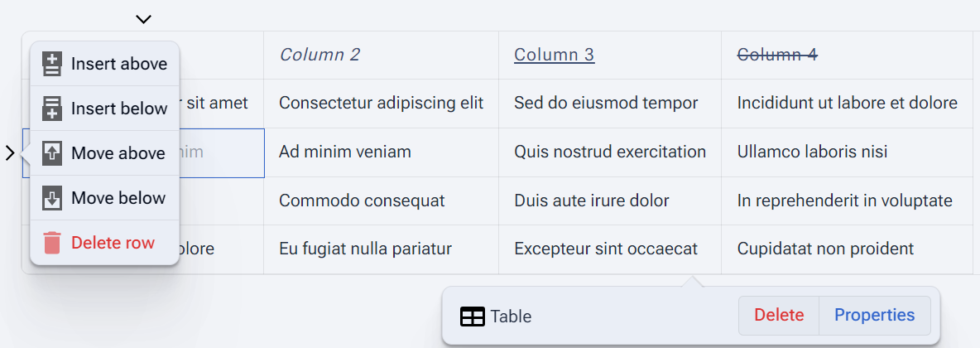Screen dimensions: 980x348
Task: Select the Ad minim veniam cell
Action: coord(381,152)
